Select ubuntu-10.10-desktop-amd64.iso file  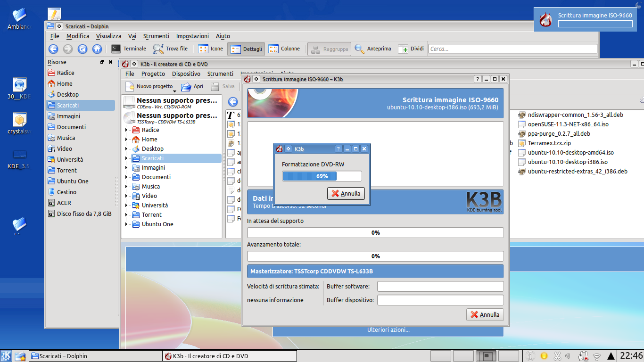click(x=566, y=153)
